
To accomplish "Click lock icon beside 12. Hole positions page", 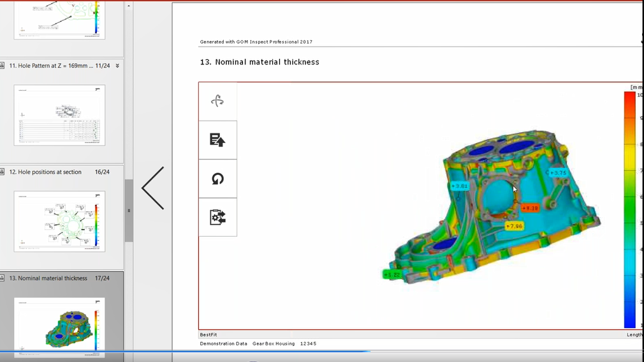I will point(3,172).
